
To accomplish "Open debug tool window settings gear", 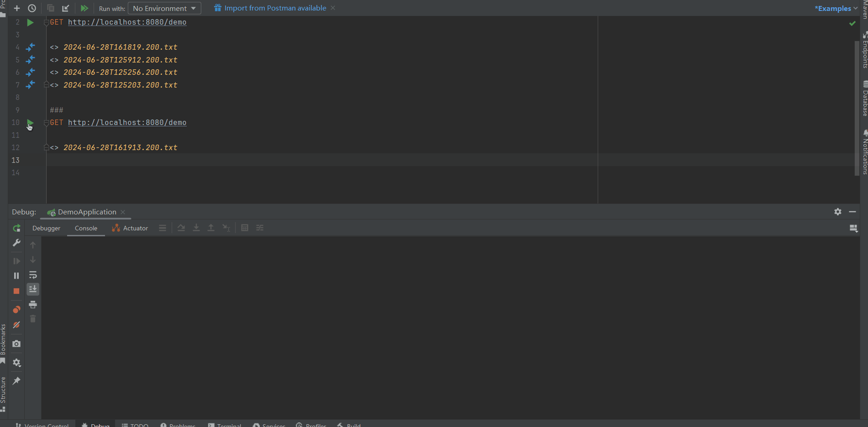I will click(x=837, y=212).
